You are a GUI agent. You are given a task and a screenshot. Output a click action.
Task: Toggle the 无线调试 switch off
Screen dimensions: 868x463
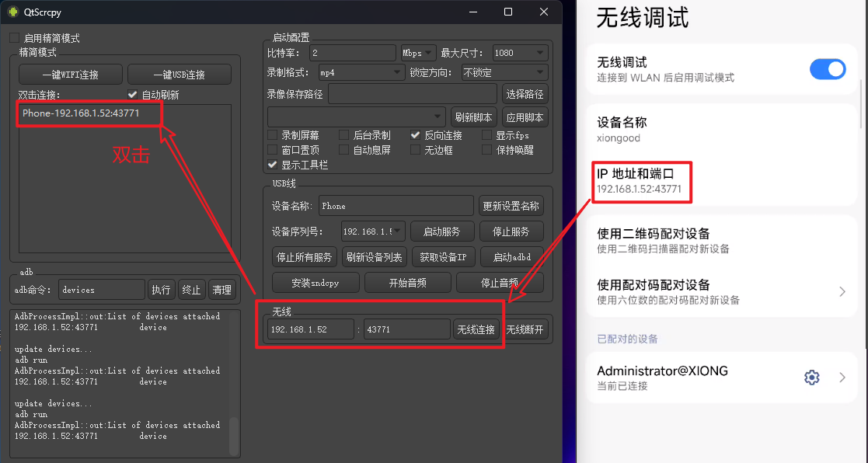[827, 69]
